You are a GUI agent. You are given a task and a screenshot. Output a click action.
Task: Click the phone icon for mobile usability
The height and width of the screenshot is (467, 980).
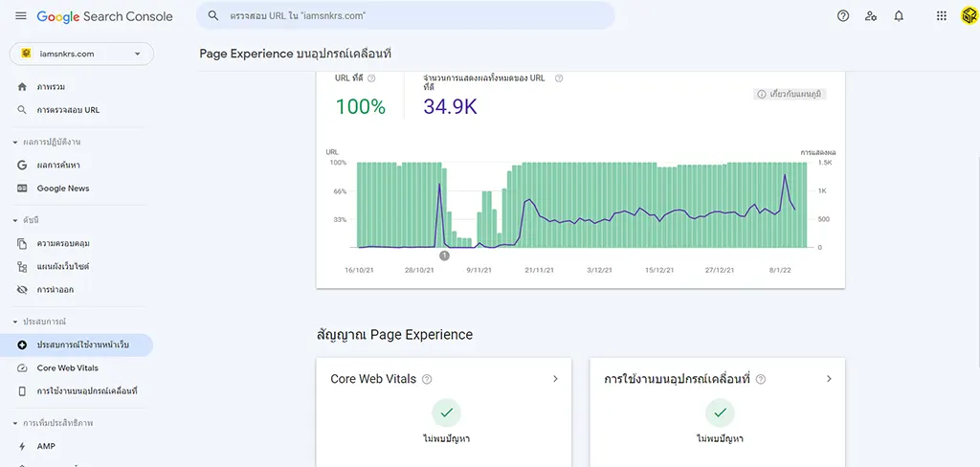click(23, 391)
